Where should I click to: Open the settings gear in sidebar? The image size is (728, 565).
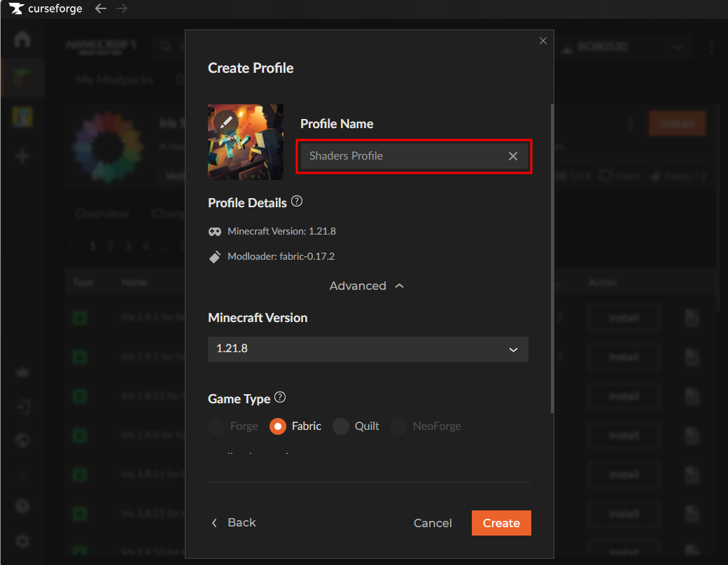pyautogui.click(x=22, y=541)
